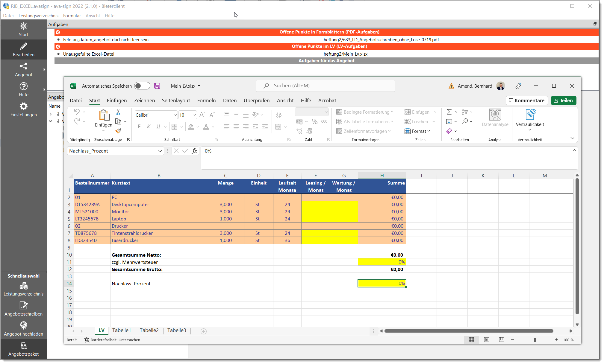
Task: Open Leistungsverzeichnis menu in ava-sign
Action: (38, 16)
